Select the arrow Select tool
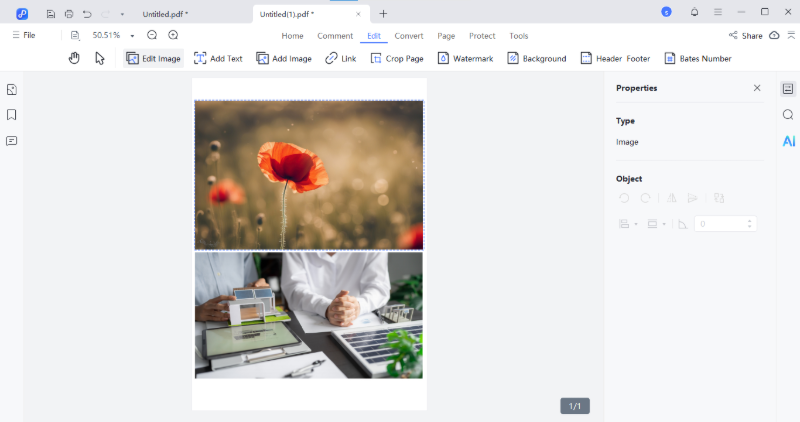This screenshot has height=422, width=800. coord(100,58)
